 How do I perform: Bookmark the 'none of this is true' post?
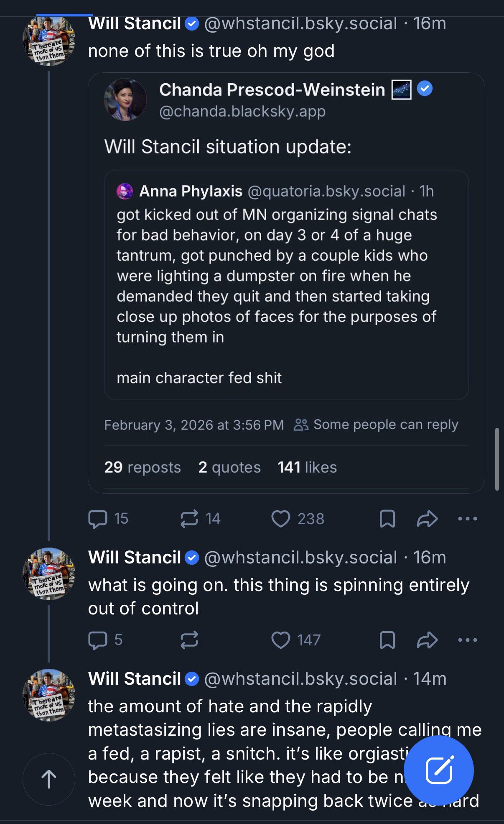(387, 519)
